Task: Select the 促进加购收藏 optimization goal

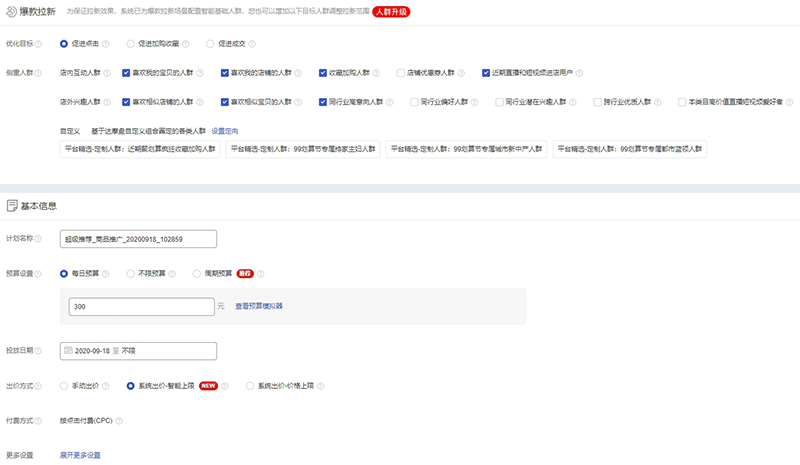Action: [x=133, y=44]
